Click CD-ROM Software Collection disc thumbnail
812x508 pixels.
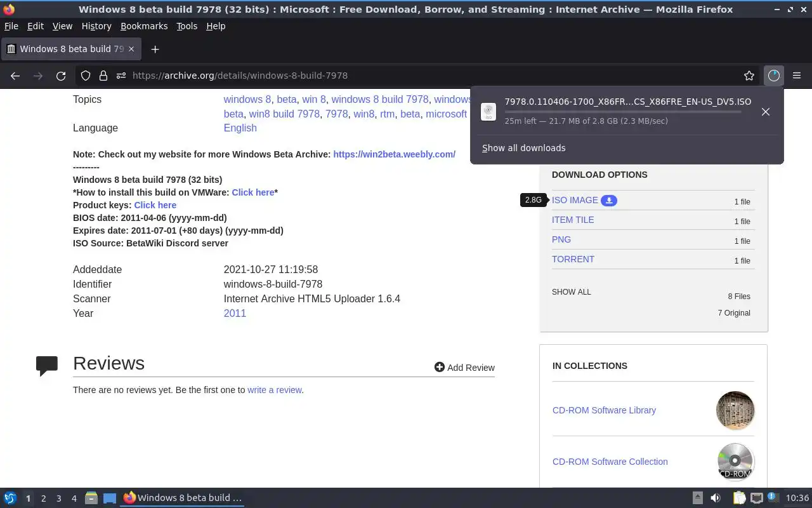point(735,462)
